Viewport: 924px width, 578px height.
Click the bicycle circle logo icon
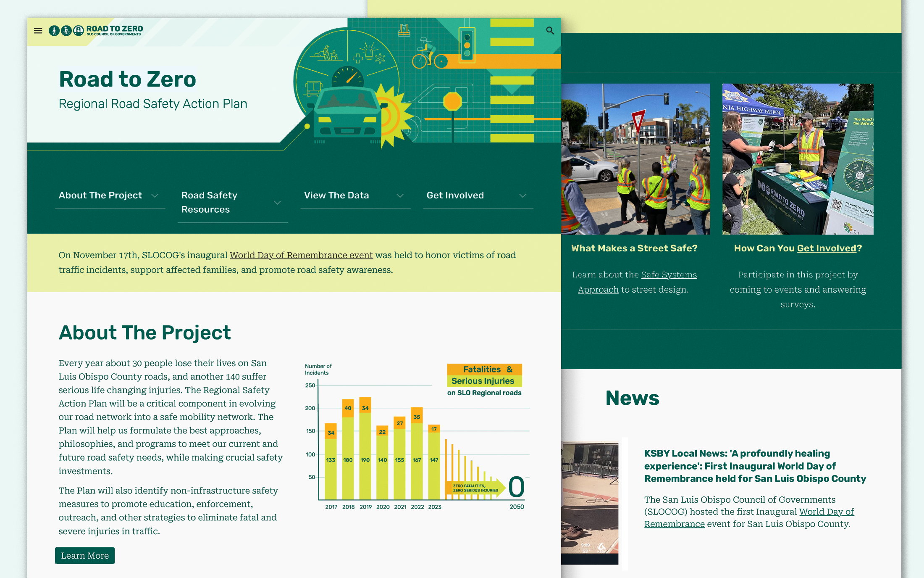[x=66, y=31]
